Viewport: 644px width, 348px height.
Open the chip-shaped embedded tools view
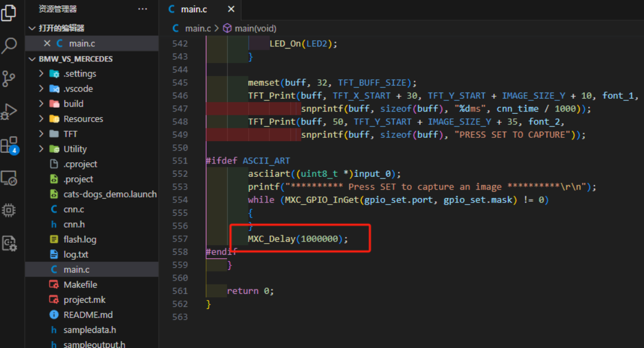click(x=8, y=210)
